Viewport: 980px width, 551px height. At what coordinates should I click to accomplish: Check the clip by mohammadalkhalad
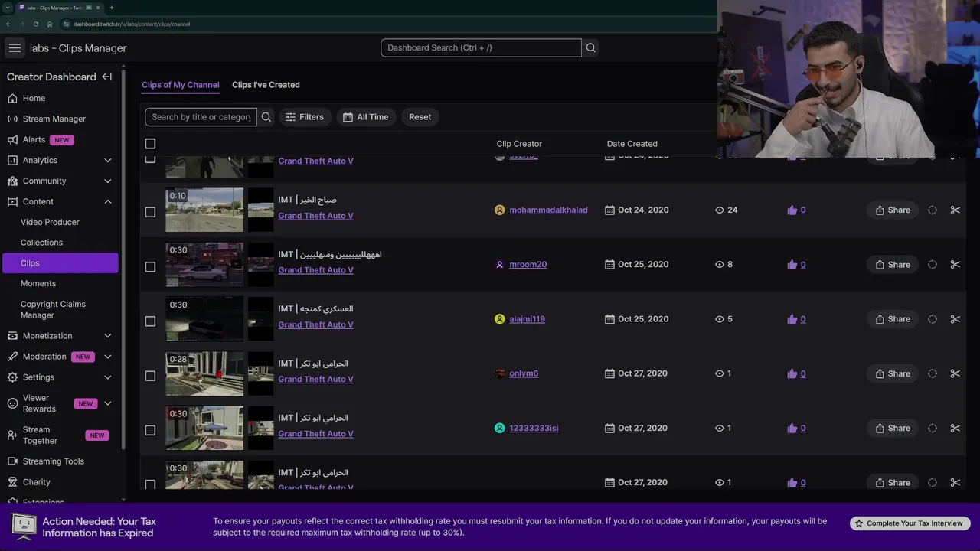tap(150, 212)
